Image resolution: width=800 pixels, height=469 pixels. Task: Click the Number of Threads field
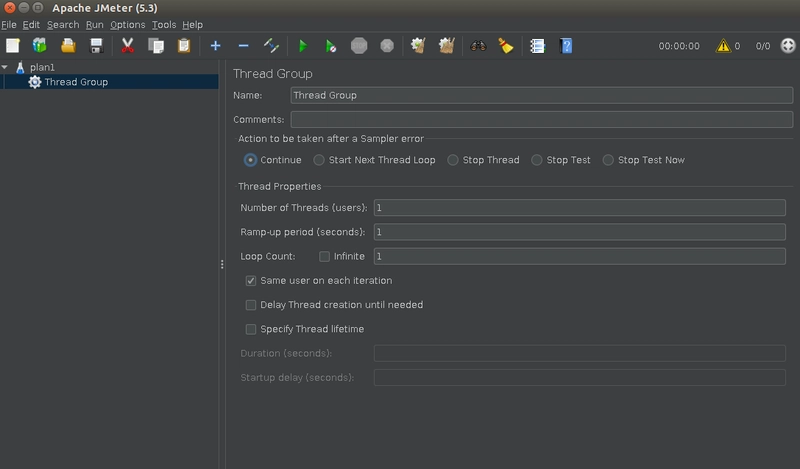580,208
